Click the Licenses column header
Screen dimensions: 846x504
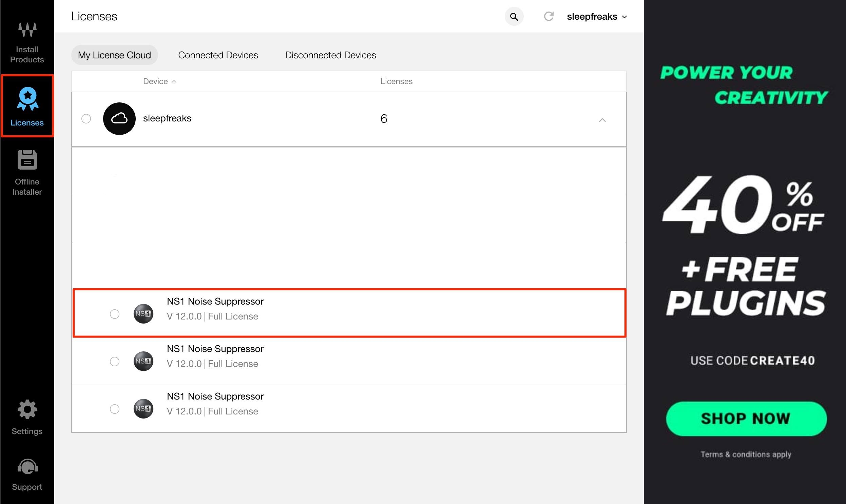tap(396, 81)
